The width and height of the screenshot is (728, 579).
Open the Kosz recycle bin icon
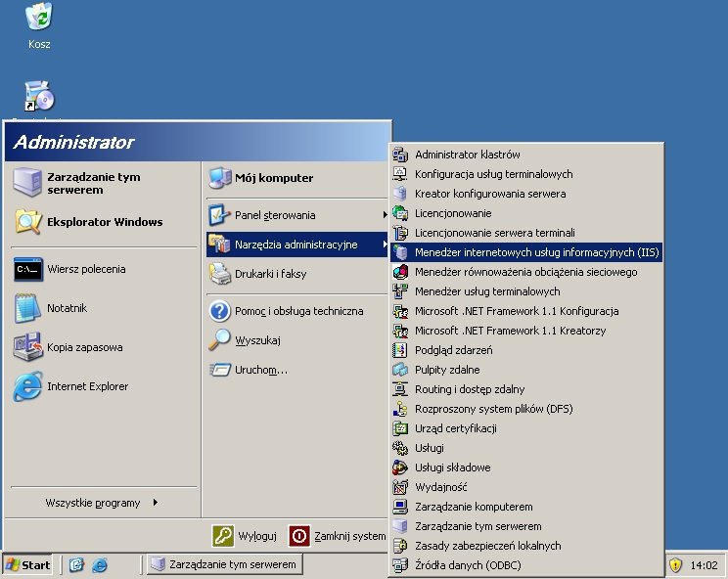(x=39, y=18)
